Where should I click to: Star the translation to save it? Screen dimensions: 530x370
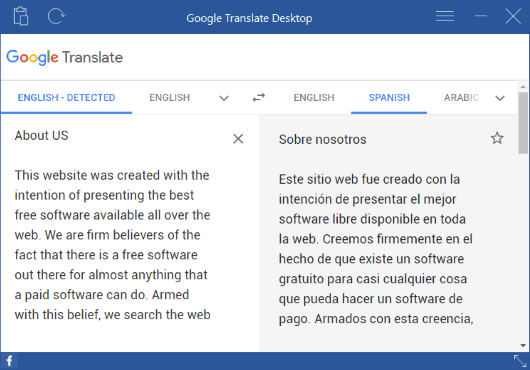tap(497, 138)
